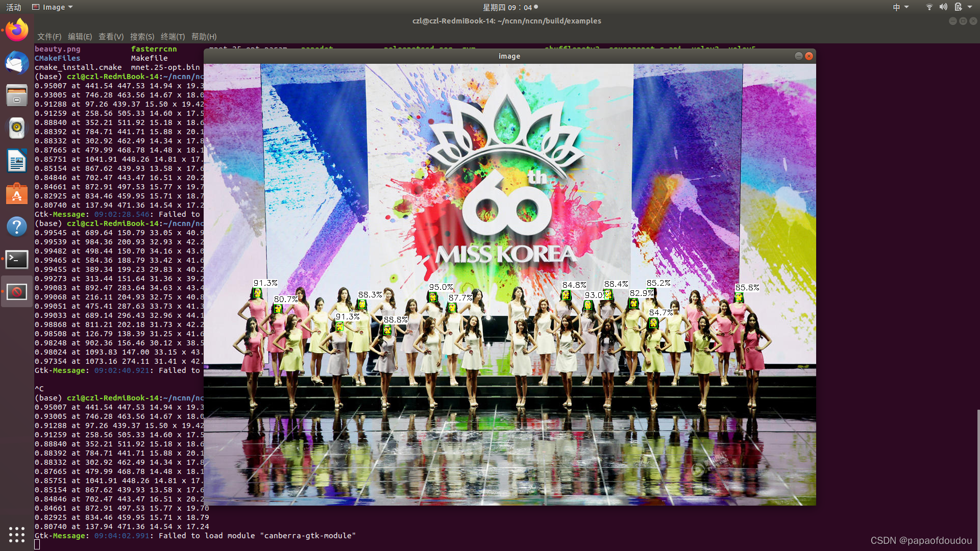
Task: Minimize the image window
Action: [799, 56]
